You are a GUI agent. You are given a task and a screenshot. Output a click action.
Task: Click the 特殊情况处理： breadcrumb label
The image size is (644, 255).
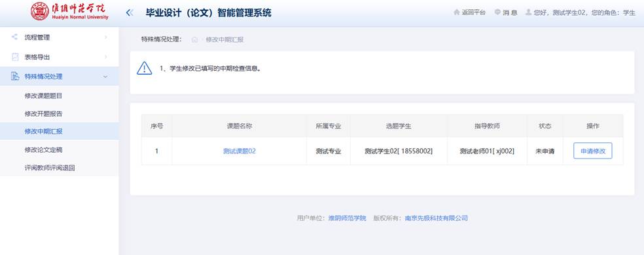tap(162, 39)
